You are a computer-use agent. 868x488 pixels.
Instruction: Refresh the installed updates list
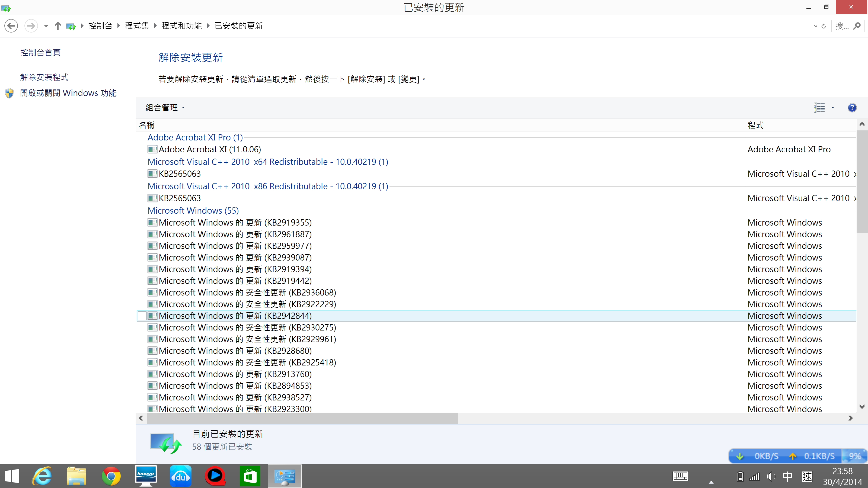click(824, 26)
